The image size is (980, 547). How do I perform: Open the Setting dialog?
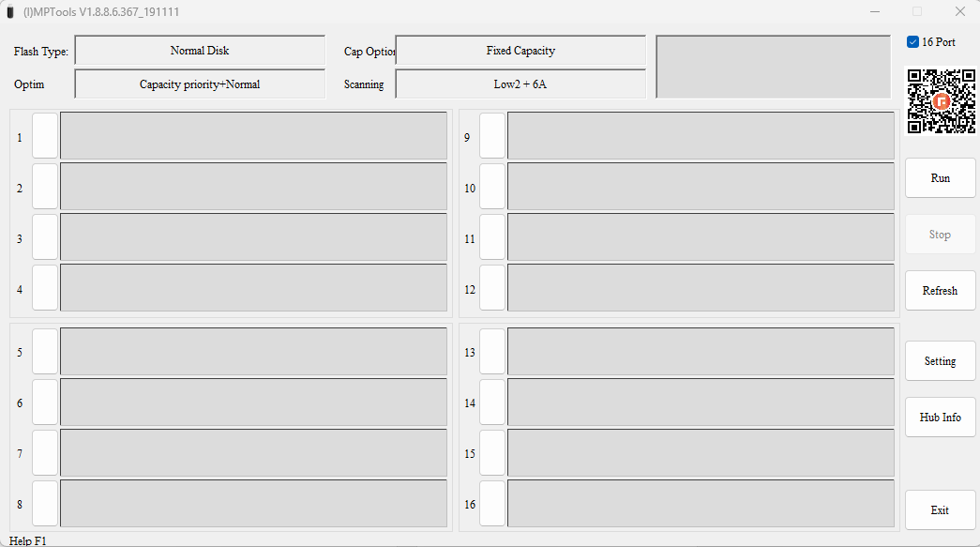click(940, 361)
